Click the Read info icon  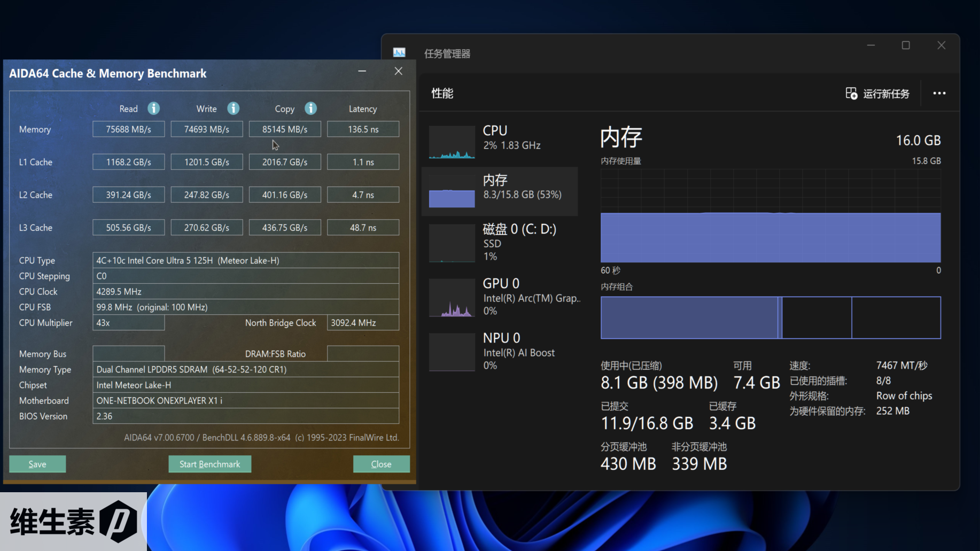pos(153,108)
